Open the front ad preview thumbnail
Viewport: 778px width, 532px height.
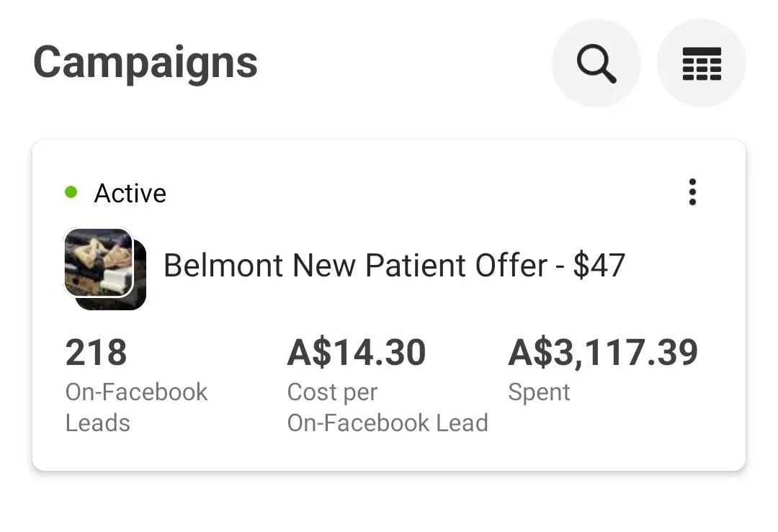pyautogui.click(x=98, y=262)
